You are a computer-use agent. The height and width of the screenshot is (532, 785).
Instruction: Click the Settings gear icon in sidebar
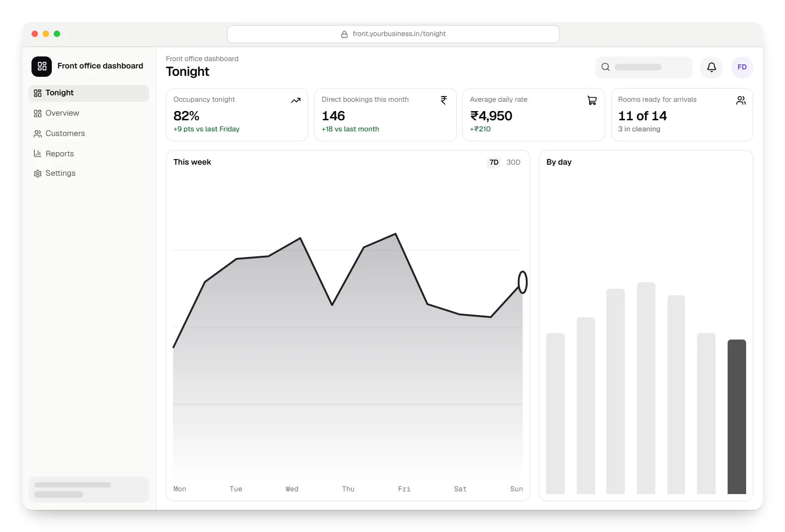pyautogui.click(x=37, y=173)
